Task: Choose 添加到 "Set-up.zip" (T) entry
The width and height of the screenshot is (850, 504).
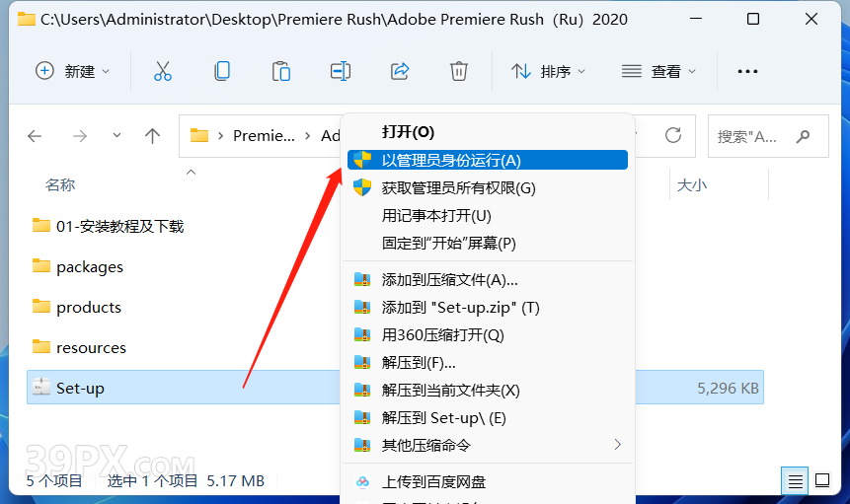Action: pos(488,308)
